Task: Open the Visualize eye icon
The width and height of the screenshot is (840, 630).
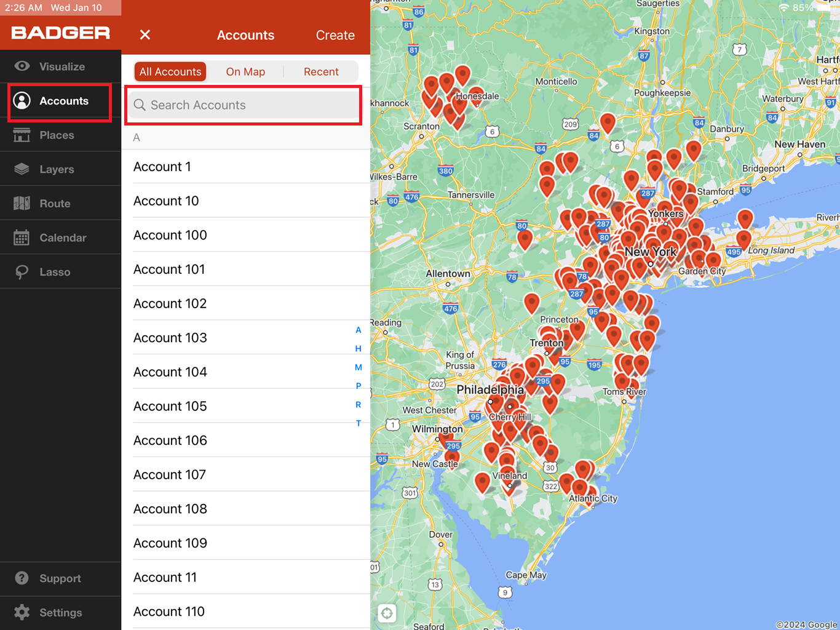Action: pos(22,66)
